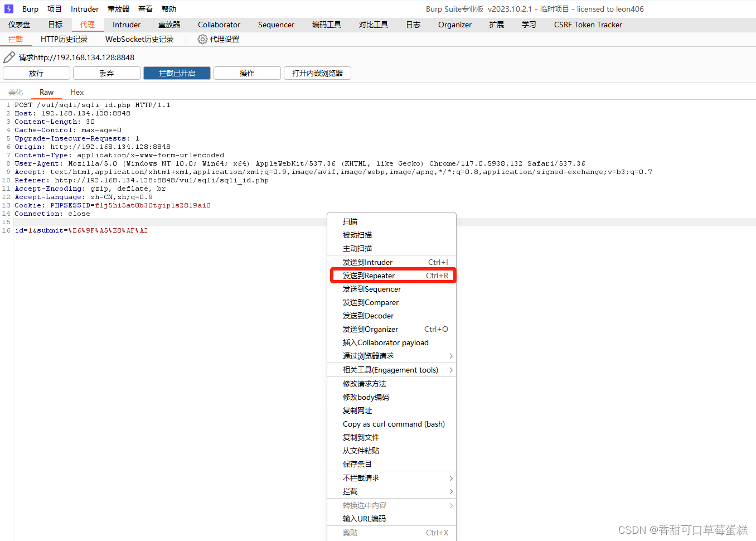Open the Burp menu

click(30, 9)
